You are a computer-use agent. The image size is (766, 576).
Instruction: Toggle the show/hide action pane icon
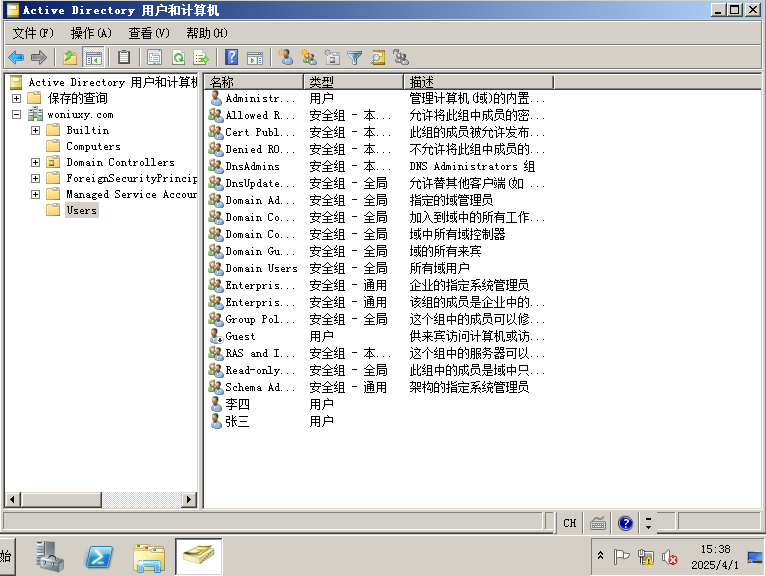point(255,58)
